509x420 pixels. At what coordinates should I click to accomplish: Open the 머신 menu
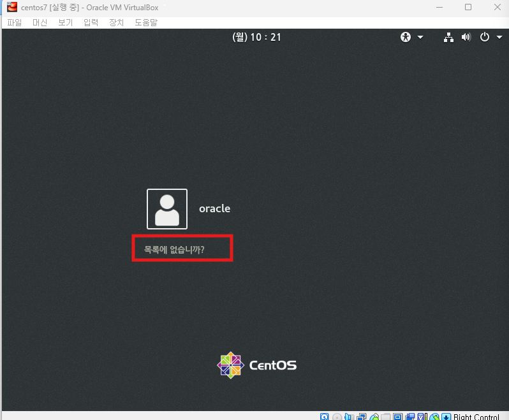(40, 22)
